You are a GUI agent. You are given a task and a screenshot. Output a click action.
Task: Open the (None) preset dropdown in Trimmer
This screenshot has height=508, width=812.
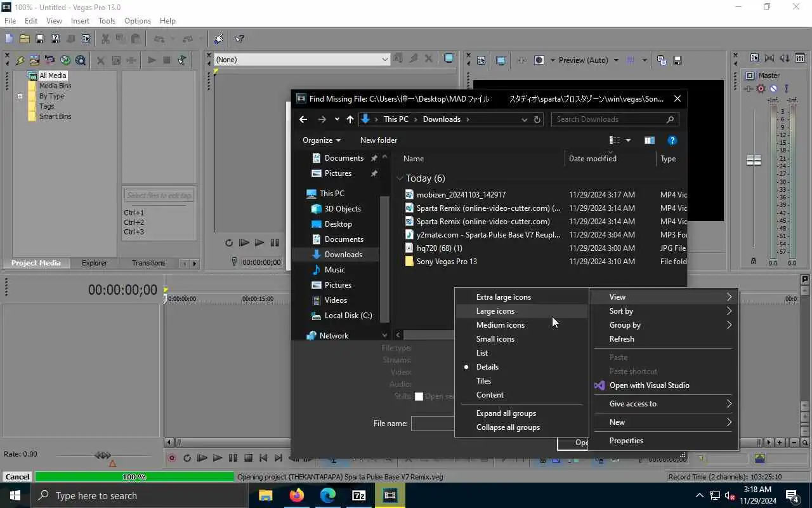click(384, 60)
